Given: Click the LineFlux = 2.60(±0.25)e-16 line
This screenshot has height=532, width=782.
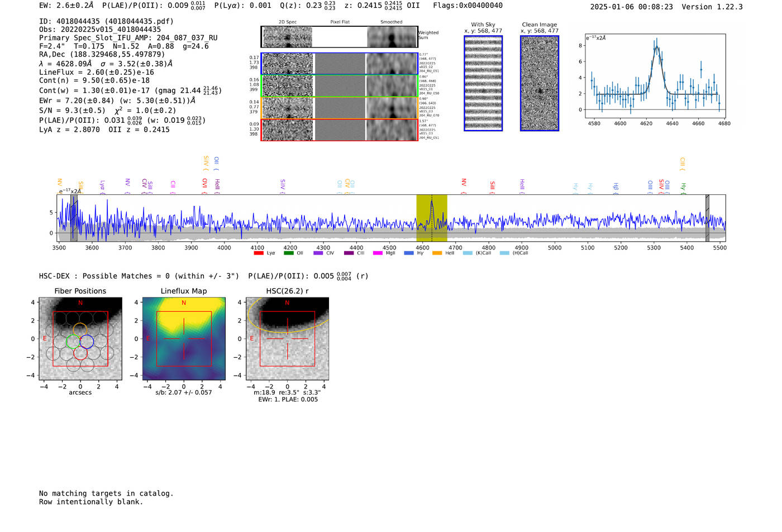Looking at the screenshot, I should [x=97, y=72].
